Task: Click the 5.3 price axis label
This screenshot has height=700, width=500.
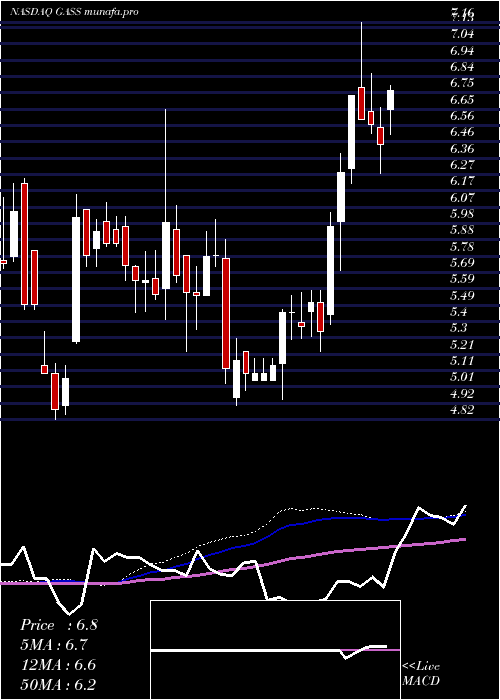Action: click(459, 328)
